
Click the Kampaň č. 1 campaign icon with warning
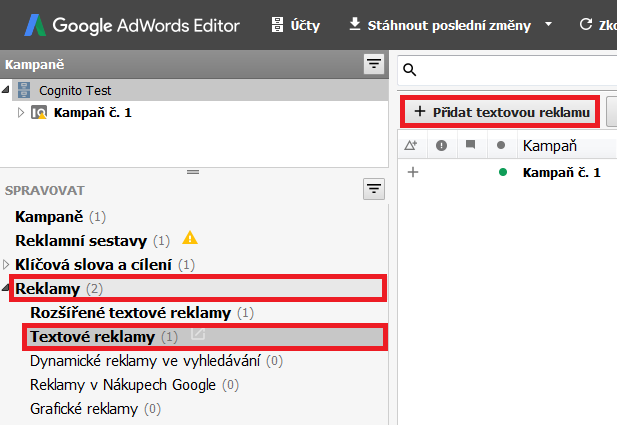click(x=39, y=113)
